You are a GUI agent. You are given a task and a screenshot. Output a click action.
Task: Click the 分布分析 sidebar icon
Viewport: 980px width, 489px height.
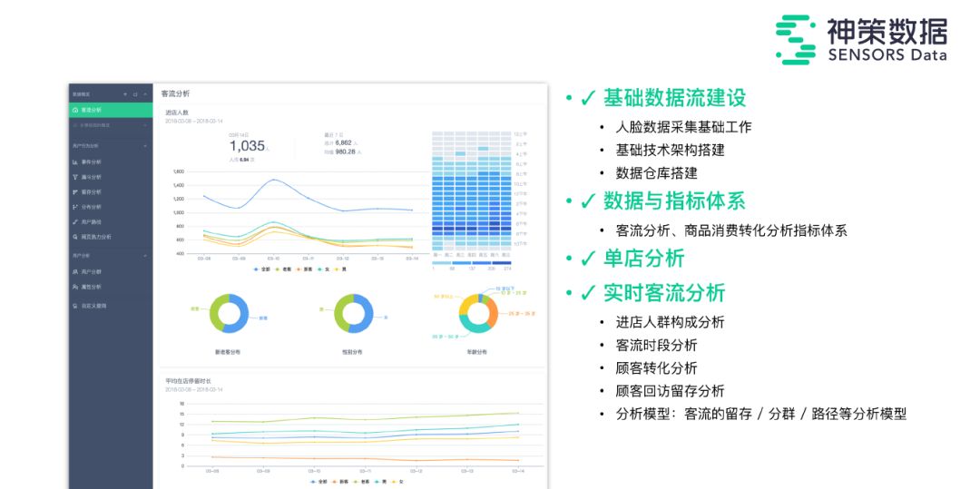[x=75, y=207]
